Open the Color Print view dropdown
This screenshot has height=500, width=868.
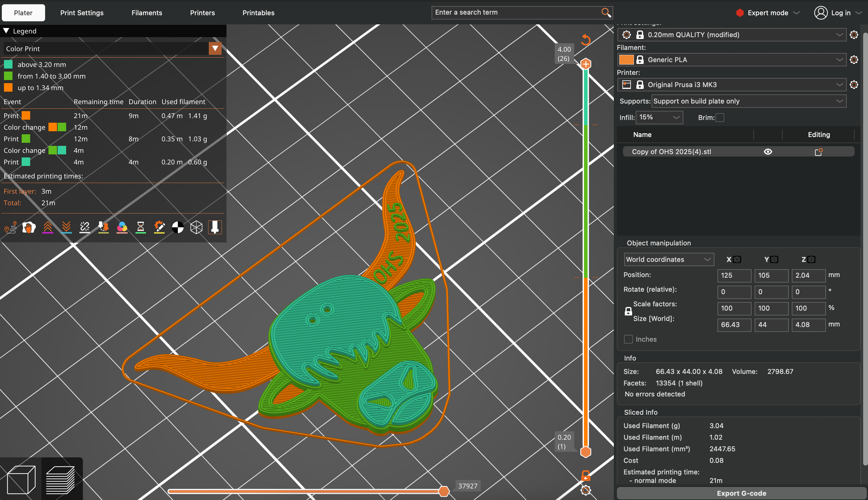coord(215,48)
